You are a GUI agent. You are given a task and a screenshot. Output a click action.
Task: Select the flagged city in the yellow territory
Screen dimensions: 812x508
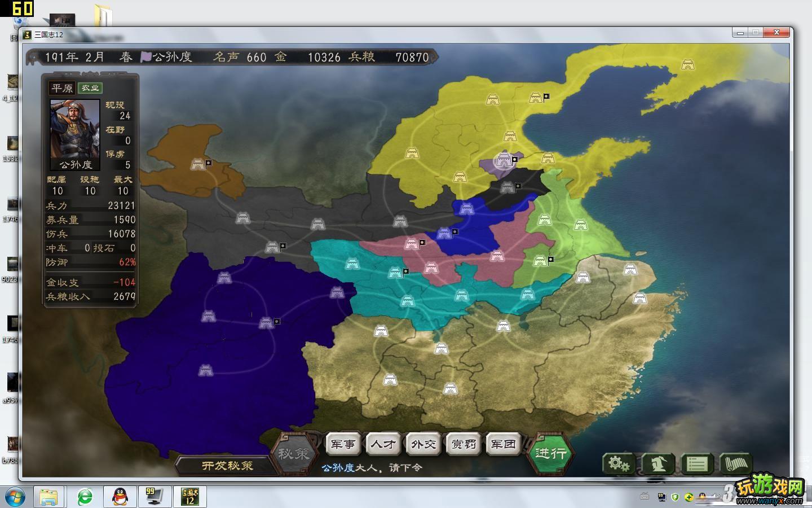point(536,98)
